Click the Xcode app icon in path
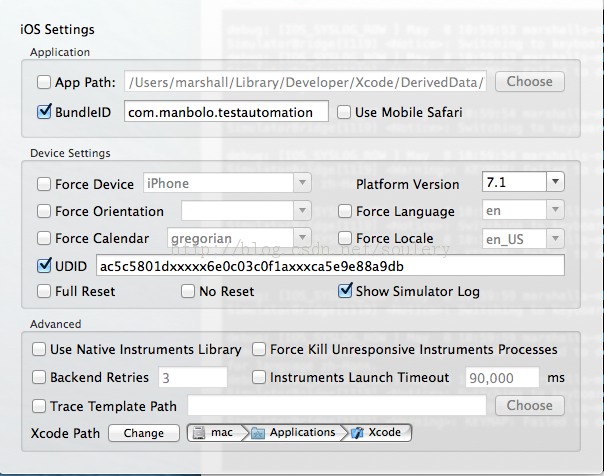The height and width of the screenshot is (476, 604). 357,433
